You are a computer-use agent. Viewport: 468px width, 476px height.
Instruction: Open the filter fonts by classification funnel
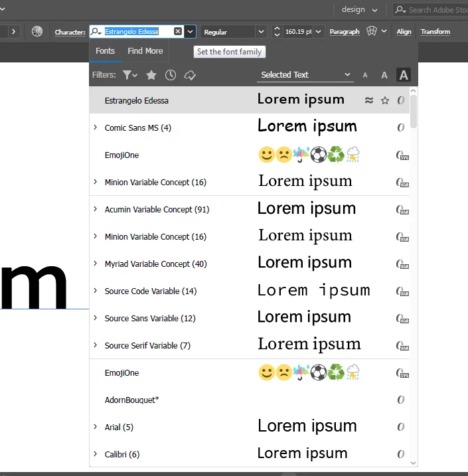[130, 74]
